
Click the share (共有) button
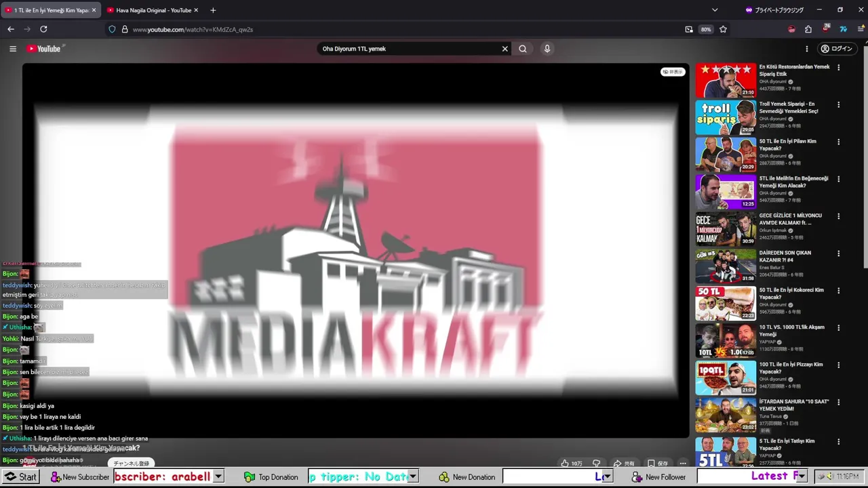(x=623, y=464)
